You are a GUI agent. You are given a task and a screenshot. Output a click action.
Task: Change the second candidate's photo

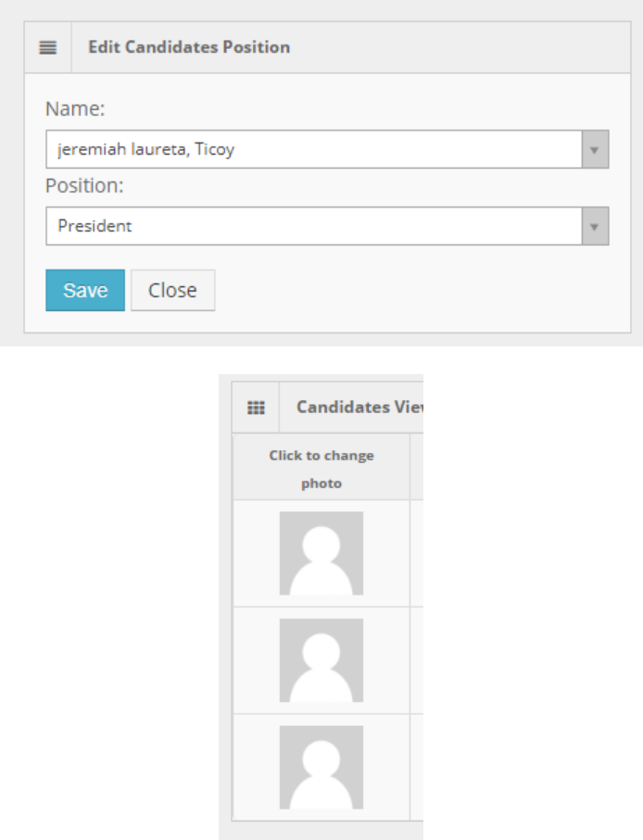point(321,660)
